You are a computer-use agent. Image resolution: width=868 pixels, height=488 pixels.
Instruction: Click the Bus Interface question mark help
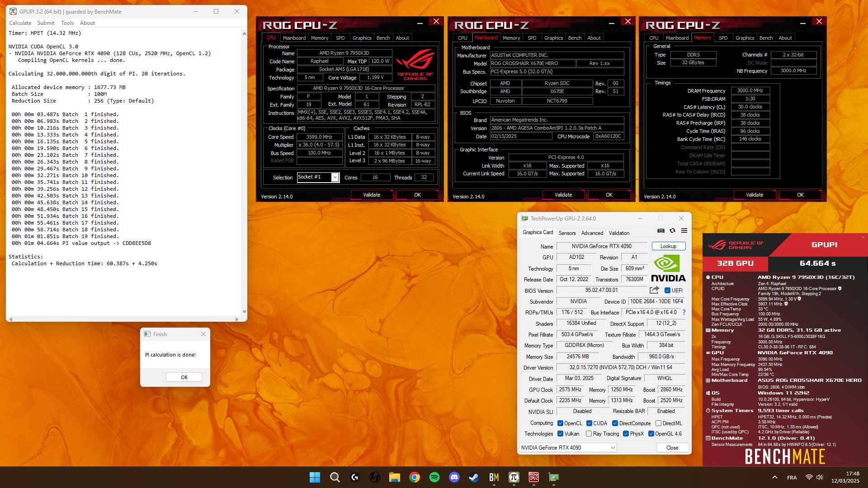(684, 312)
